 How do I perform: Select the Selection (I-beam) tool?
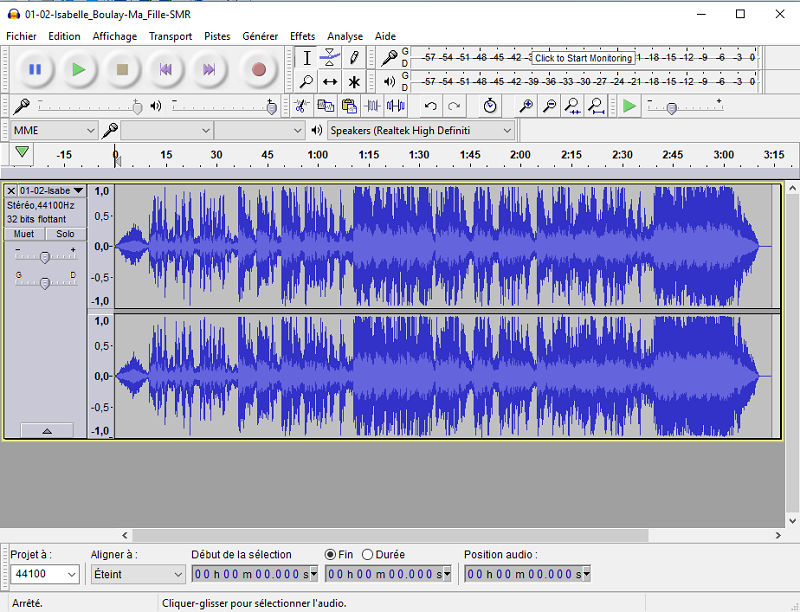pos(307,58)
